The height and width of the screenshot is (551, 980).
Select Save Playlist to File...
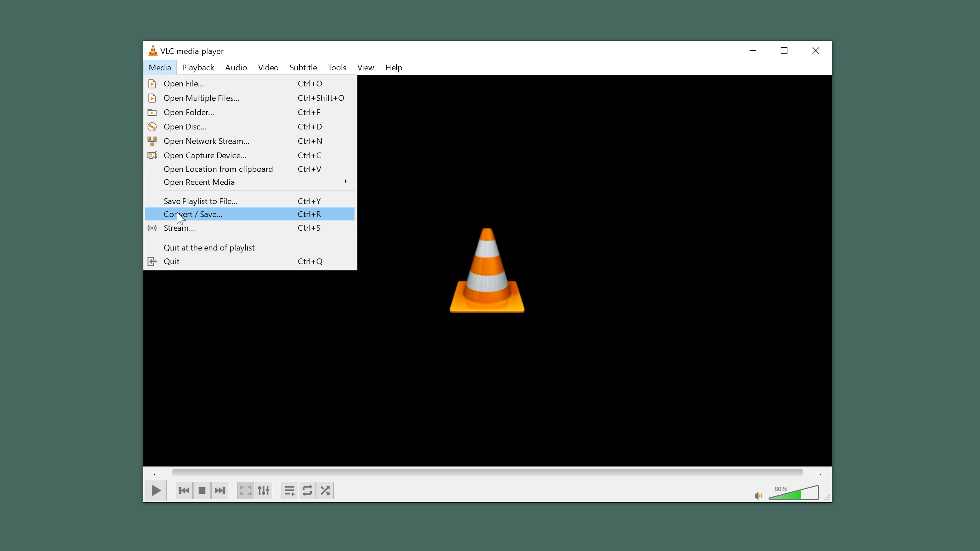(250, 201)
